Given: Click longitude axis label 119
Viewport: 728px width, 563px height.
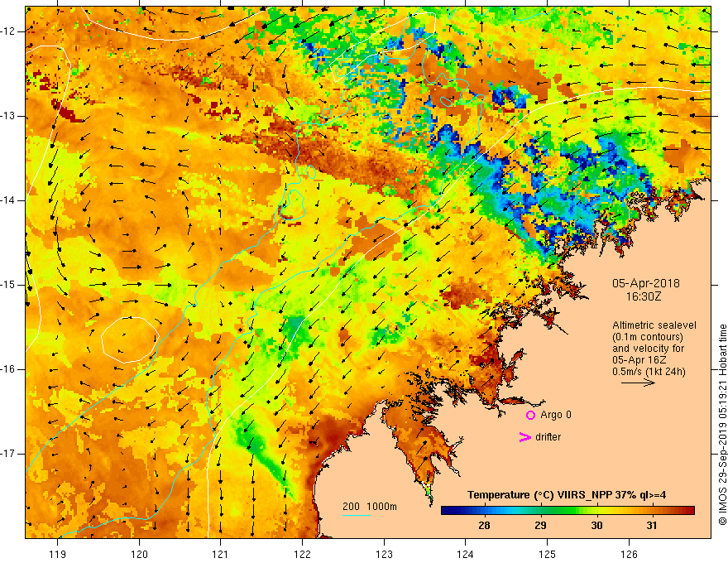Looking at the screenshot, I should coord(58,554).
